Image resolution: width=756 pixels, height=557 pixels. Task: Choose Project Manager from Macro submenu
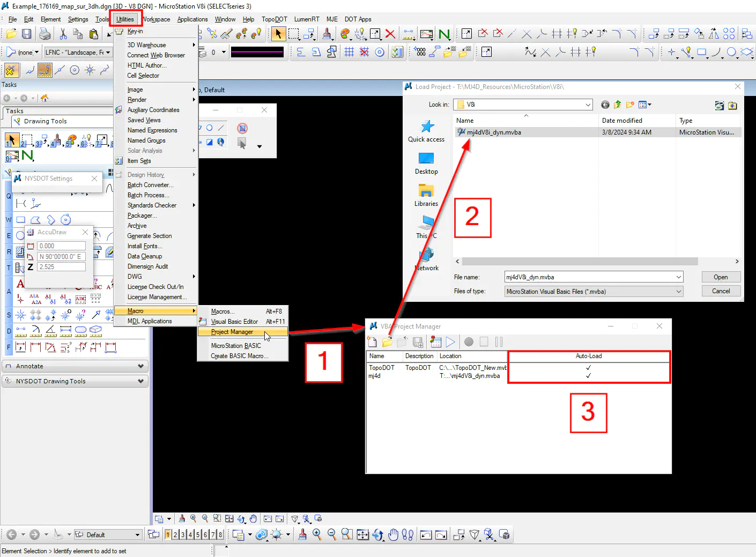(x=242, y=332)
